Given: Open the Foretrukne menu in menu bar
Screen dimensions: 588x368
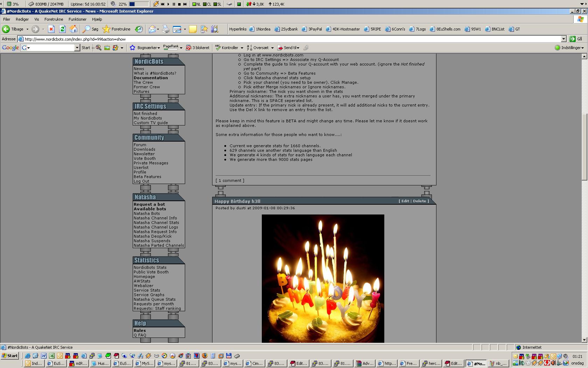Looking at the screenshot, I should pos(54,19).
